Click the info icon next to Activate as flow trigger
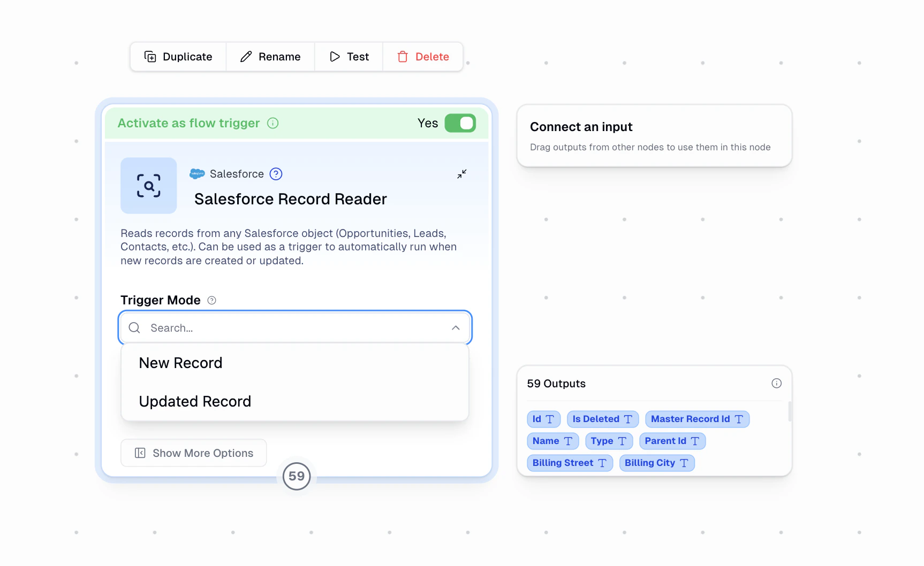Image resolution: width=924 pixels, height=566 pixels. [x=273, y=123]
